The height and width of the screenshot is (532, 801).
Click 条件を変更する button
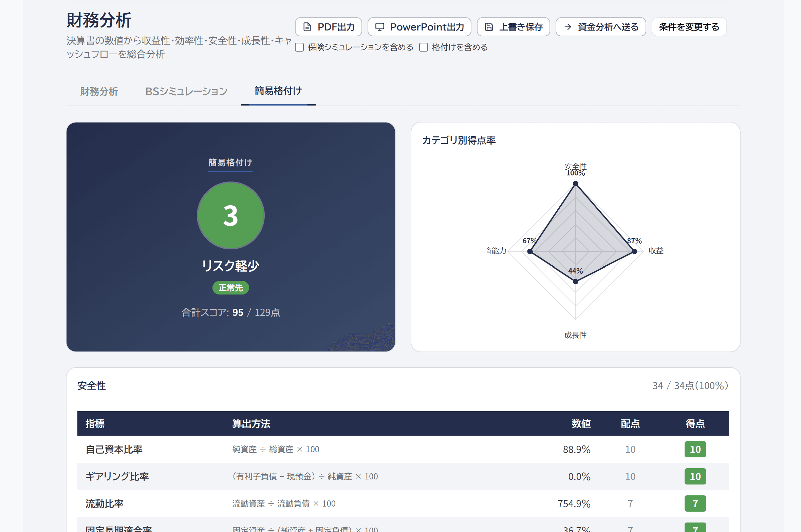click(x=689, y=27)
